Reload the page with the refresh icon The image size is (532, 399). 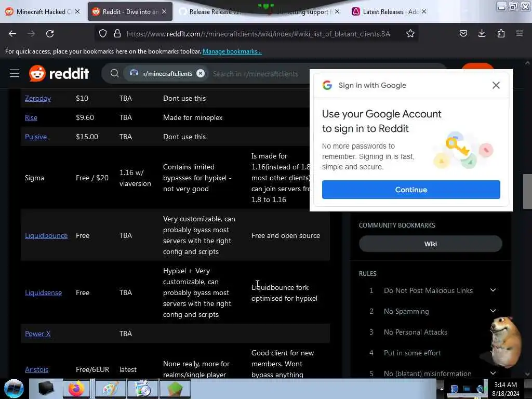coord(50,34)
